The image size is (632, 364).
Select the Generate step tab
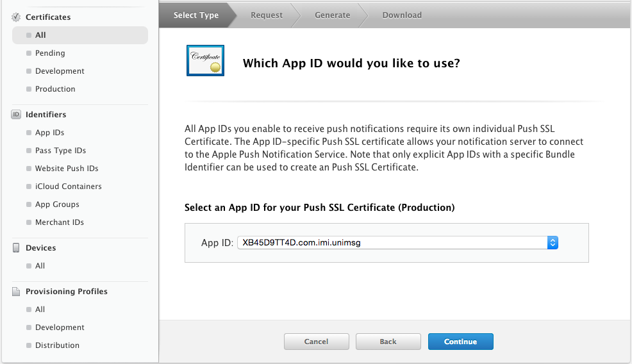pyautogui.click(x=333, y=15)
